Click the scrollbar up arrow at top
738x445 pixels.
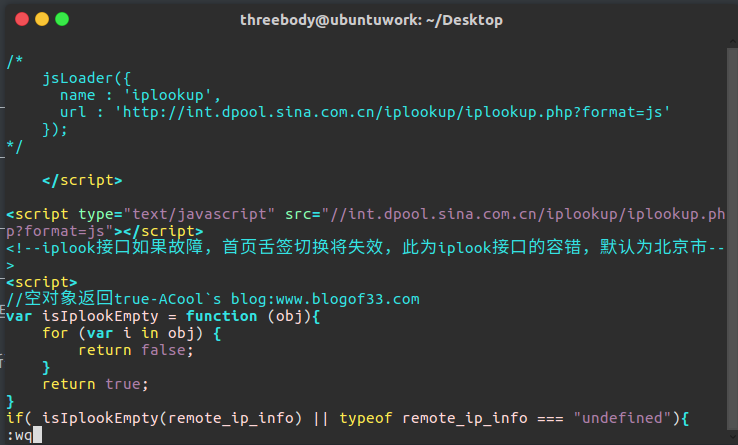(x=733, y=41)
